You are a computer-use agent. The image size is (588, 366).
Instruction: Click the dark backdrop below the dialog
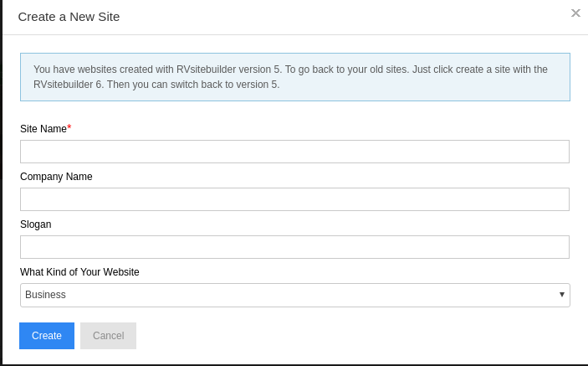click(x=293, y=364)
